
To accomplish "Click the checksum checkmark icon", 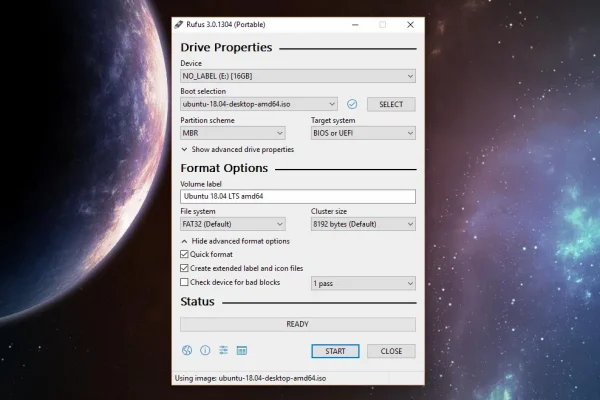I will 352,104.
